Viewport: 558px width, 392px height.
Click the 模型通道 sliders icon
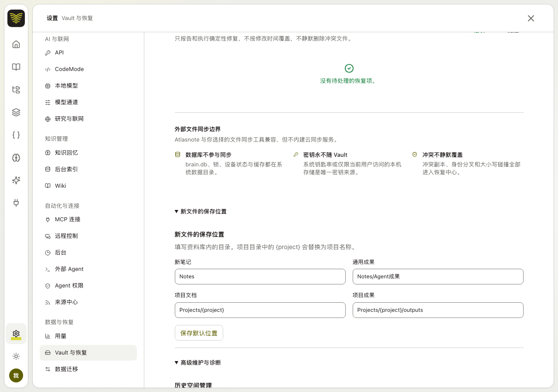48,102
